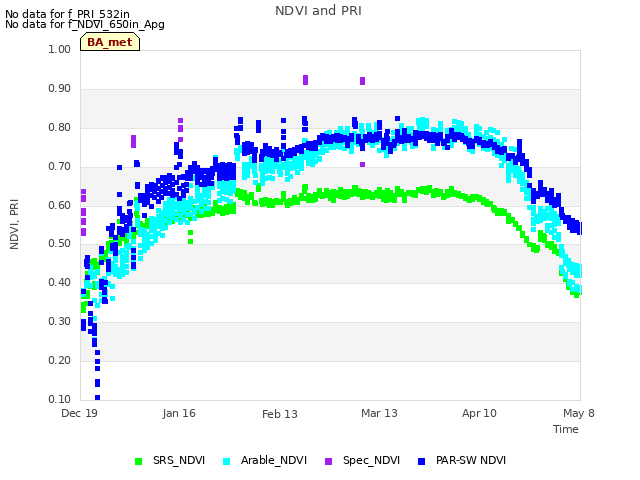This screenshot has width=640, height=480.
Task: Click the Time x-axis title
Action: 566,429
